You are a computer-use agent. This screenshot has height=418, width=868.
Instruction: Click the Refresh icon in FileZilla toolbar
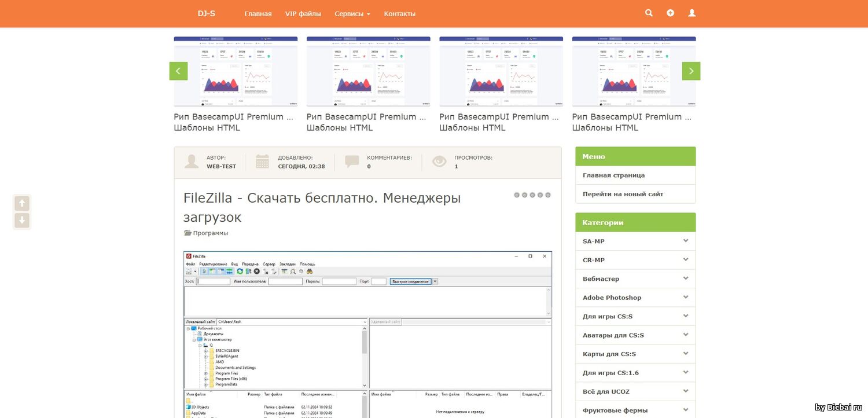[x=240, y=271]
